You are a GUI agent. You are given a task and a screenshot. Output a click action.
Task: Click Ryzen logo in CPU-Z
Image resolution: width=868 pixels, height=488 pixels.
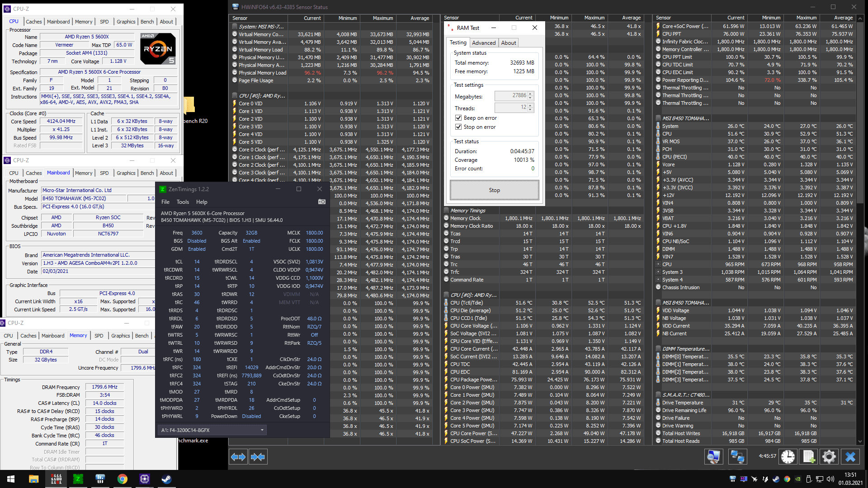[158, 48]
